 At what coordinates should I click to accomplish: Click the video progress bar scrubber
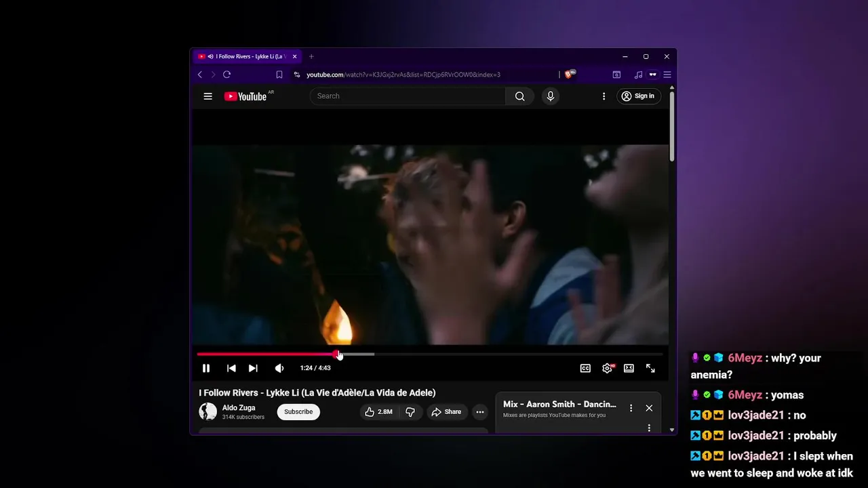[x=336, y=354]
